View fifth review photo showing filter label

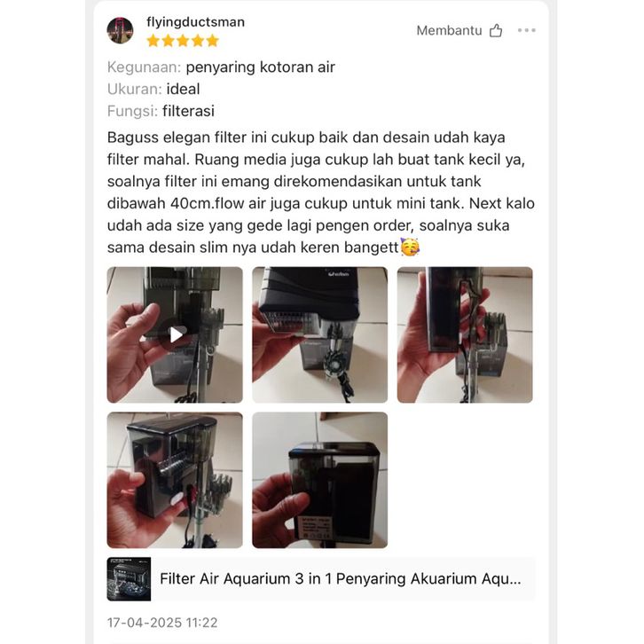(x=320, y=480)
